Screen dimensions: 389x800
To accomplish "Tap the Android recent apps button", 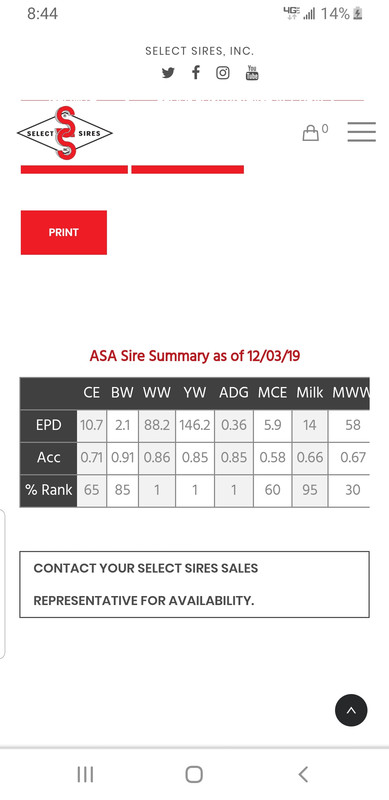I will (x=85, y=774).
